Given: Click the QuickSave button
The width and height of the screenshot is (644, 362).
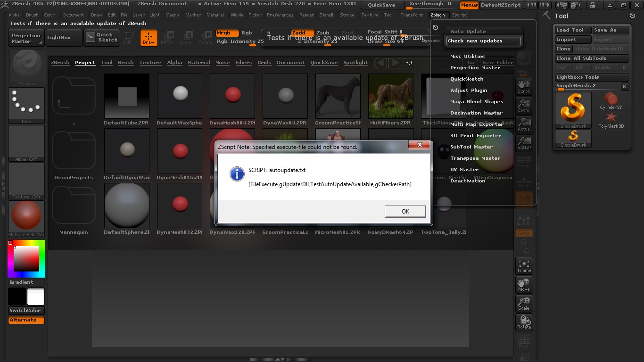Looking at the screenshot, I should coord(382,5).
